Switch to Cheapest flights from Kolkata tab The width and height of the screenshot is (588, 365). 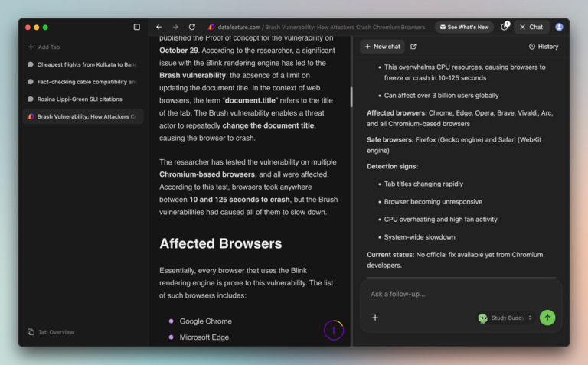[x=83, y=64]
